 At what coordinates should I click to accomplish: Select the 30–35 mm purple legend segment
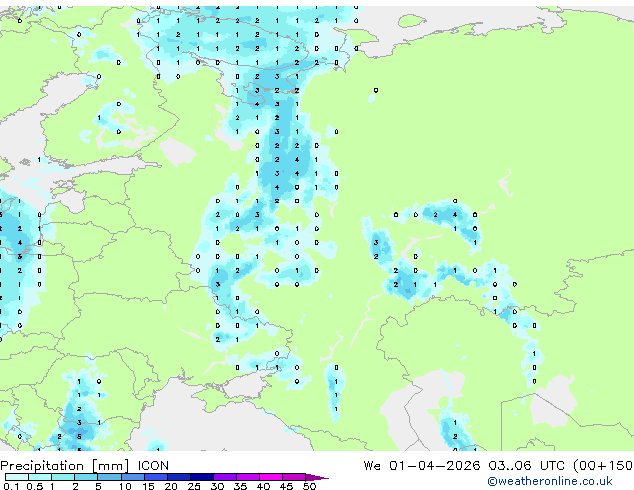tap(224, 477)
